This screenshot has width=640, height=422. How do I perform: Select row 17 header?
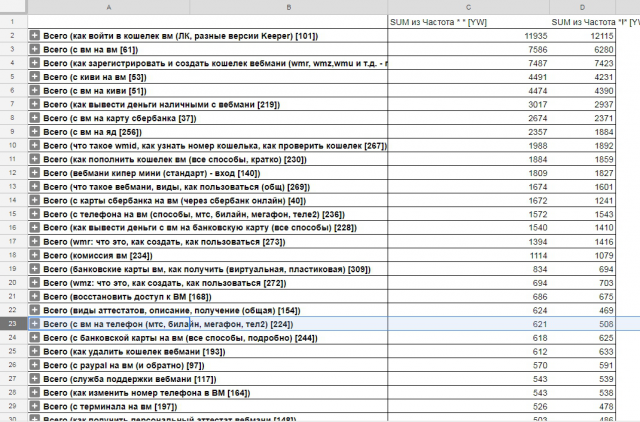click(x=13, y=241)
